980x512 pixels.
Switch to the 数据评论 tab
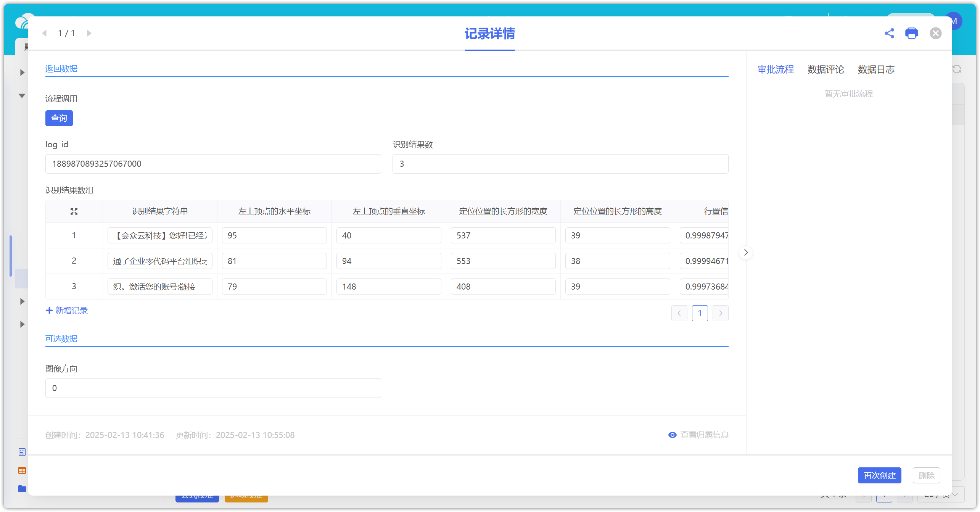click(x=826, y=69)
